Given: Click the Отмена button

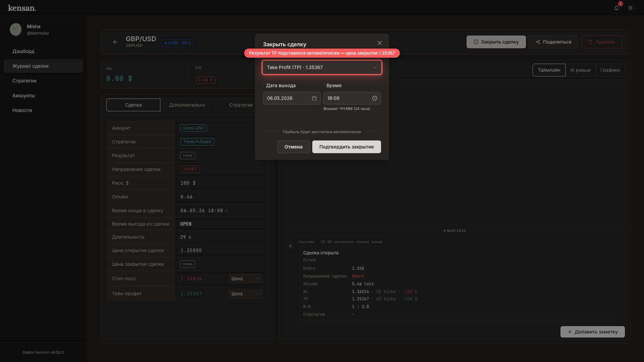Looking at the screenshot, I should click(293, 147).
